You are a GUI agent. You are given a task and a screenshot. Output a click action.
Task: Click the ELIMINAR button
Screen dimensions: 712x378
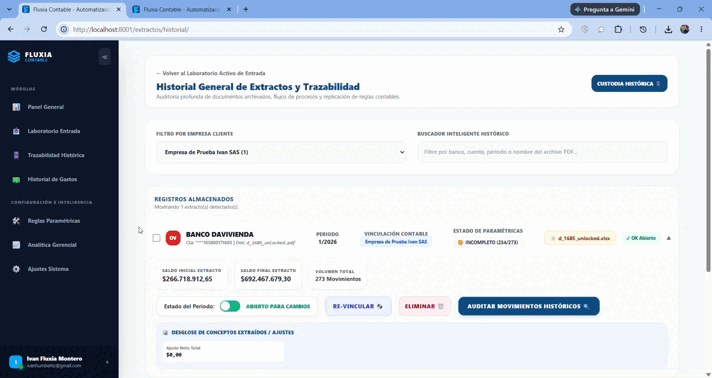pos(424,306)
